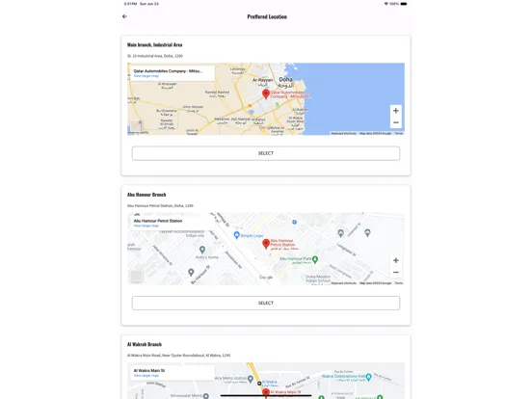Click the Simple Logic place marker

[x=237, y=235]
